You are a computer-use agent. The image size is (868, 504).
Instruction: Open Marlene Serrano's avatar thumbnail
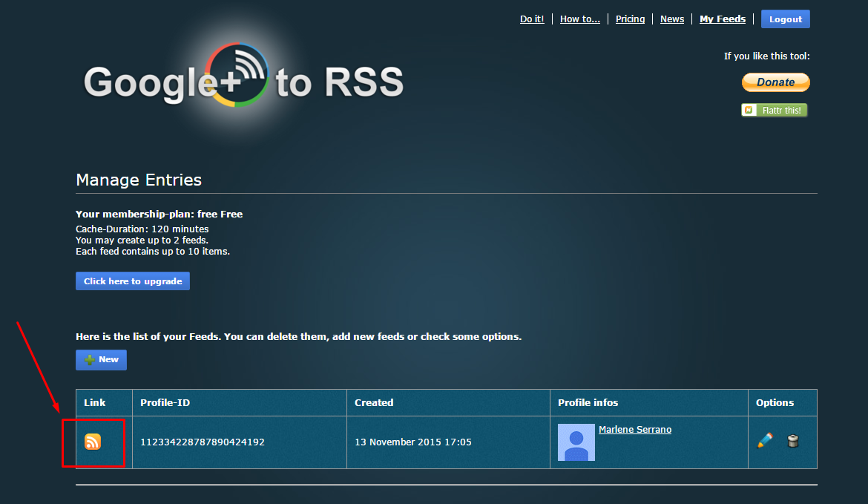(x=576, y=442)
